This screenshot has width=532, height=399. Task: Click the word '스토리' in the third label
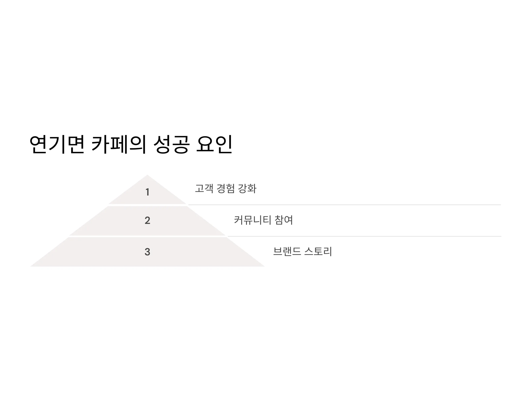click(318, 252)
